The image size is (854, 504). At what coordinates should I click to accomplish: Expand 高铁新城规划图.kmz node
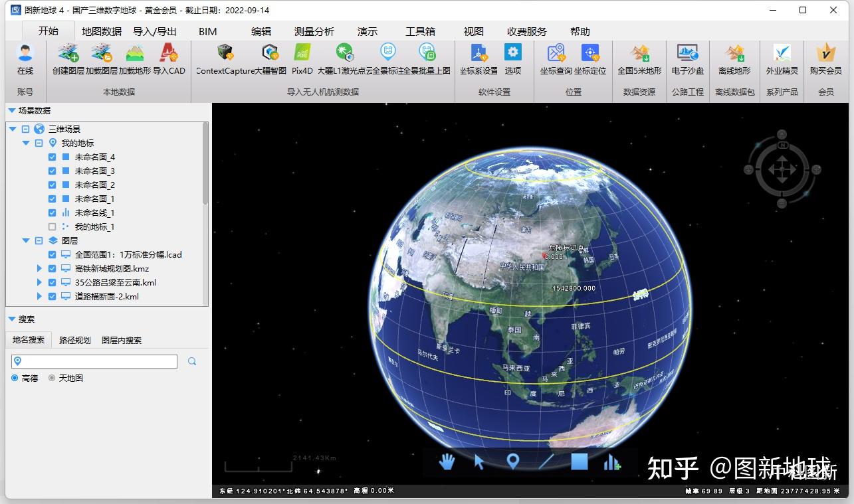click(x=39, y=269)
